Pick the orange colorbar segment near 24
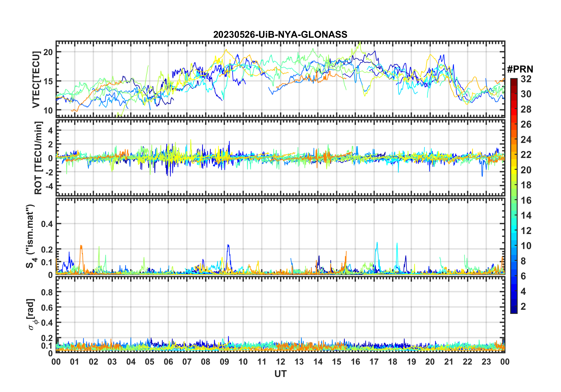561x392 pixels. [514, 141]
